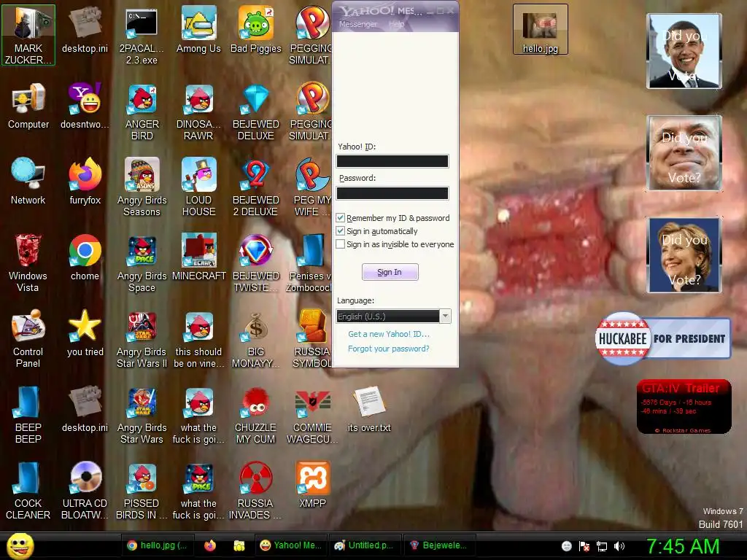The height and width of the screenshot is (560, 747).
Task: Click the 7:45 AM taskbar clock
Action: pyautogui.click(x=683, y=546)
